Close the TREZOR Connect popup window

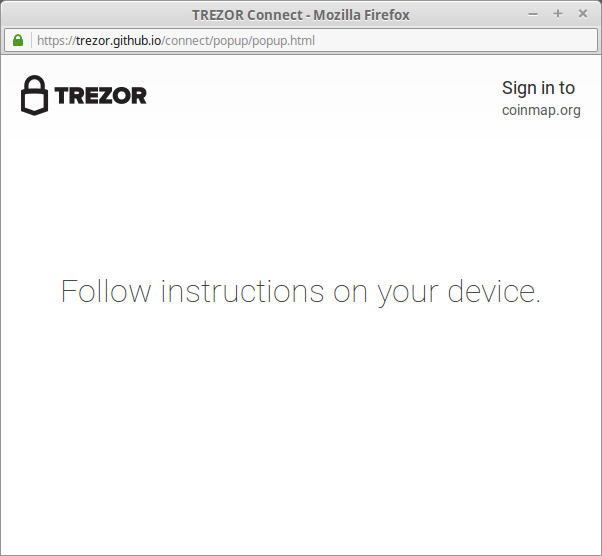(583, 14)
